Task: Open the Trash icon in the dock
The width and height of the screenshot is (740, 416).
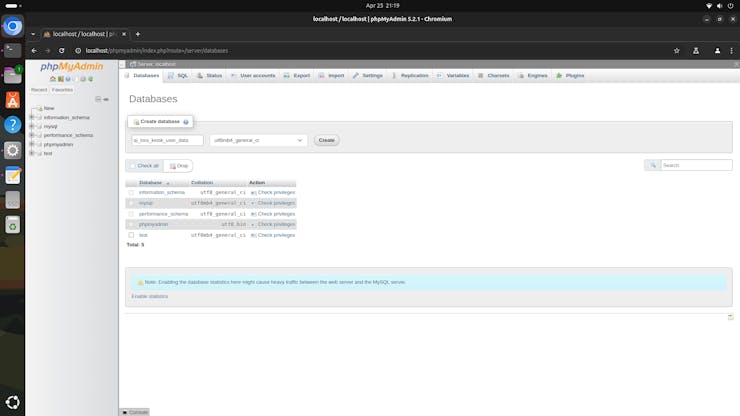Action: (x=13, y=225)
